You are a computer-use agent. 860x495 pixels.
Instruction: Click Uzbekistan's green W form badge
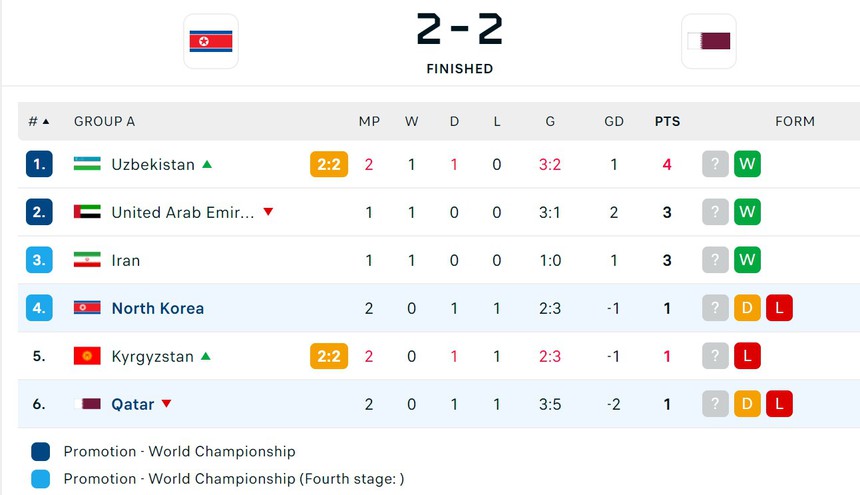pos(747,164)
